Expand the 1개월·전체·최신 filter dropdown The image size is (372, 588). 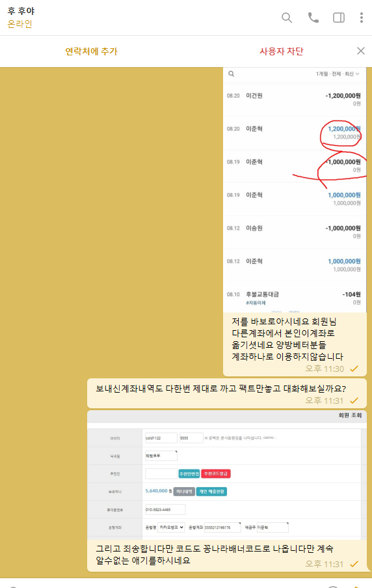click(x=337, y=74)
